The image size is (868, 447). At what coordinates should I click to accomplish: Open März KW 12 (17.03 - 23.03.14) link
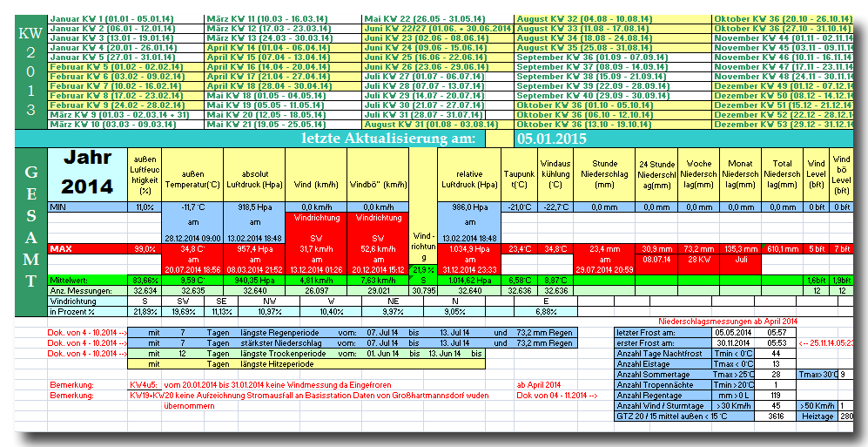click(270, 29)
